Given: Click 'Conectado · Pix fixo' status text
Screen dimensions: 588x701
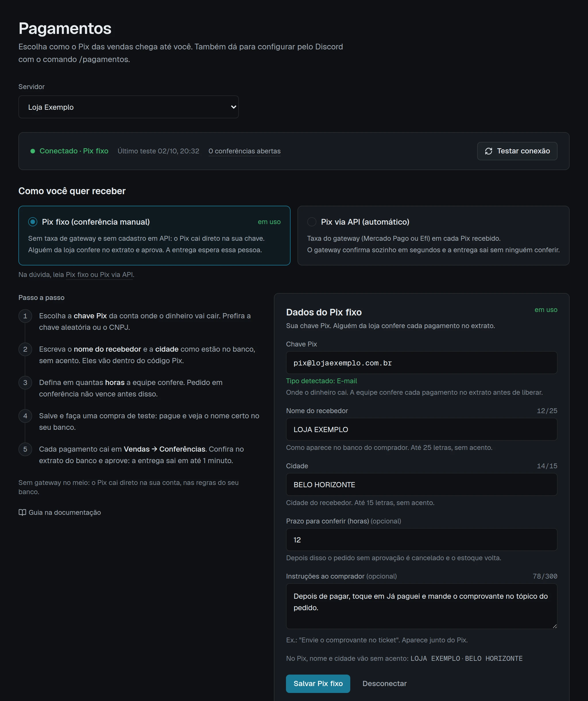Looking at the screenshot, I should point(74,151).
